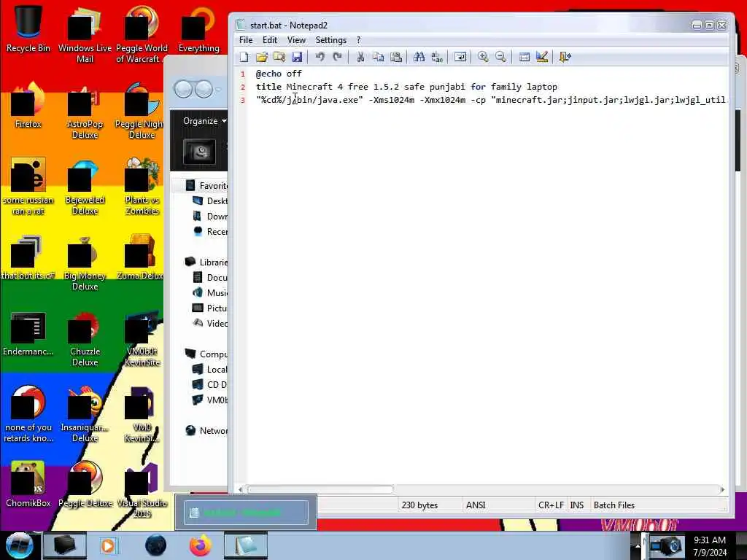Click the Paste clipboard icon
The width and height of the screenshot is (747, 560).
396,57
